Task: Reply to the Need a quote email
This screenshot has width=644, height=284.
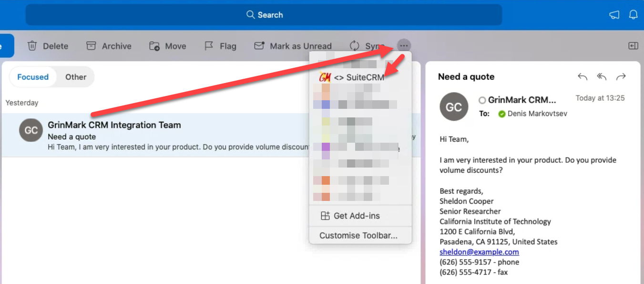Action: [582, 77]
